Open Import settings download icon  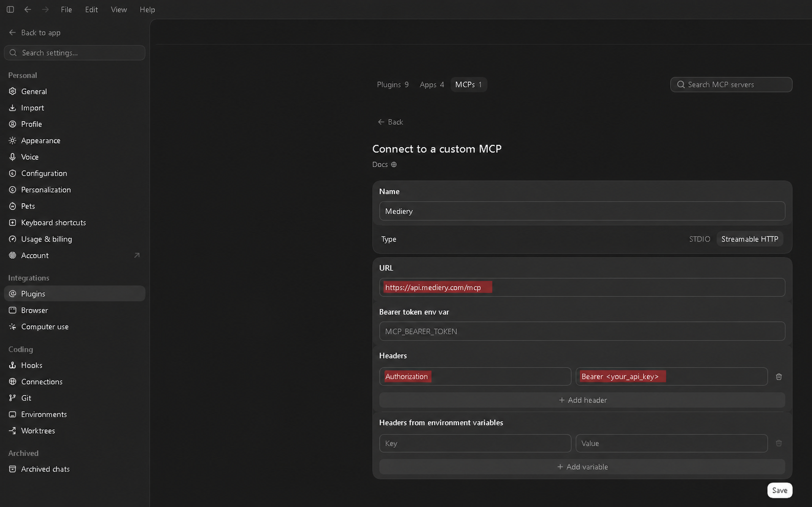13,108
